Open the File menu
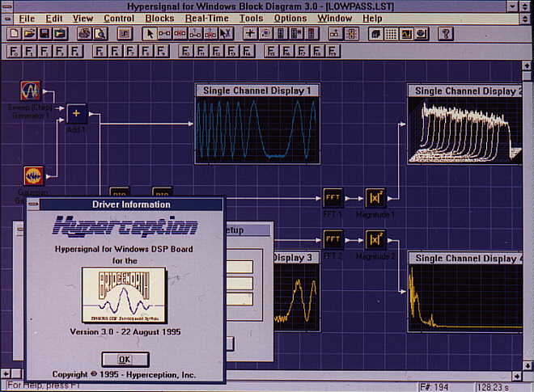The height and width of the screenshot is (392, 534). pos(27,19)
